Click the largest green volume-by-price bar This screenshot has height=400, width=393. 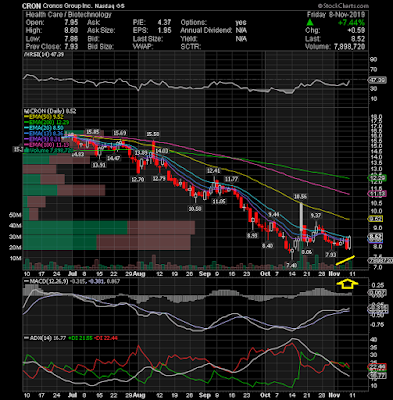point(75,228)
